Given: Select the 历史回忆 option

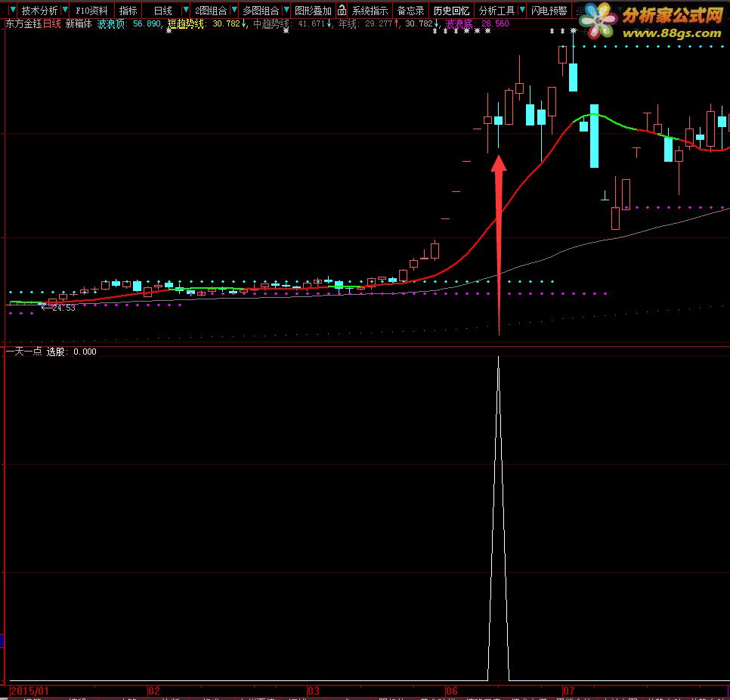Looking at the screenshot, I should click(451, 11).
